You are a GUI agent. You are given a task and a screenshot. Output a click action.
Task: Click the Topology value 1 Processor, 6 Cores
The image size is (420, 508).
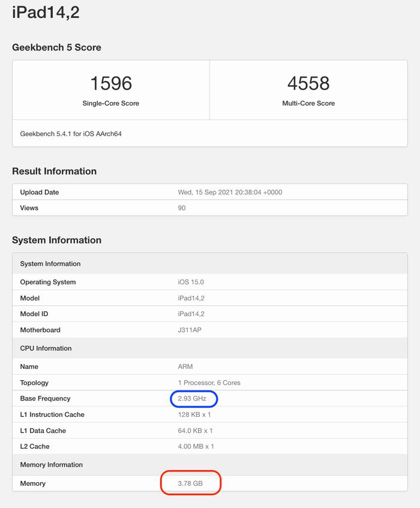point(209,383)
